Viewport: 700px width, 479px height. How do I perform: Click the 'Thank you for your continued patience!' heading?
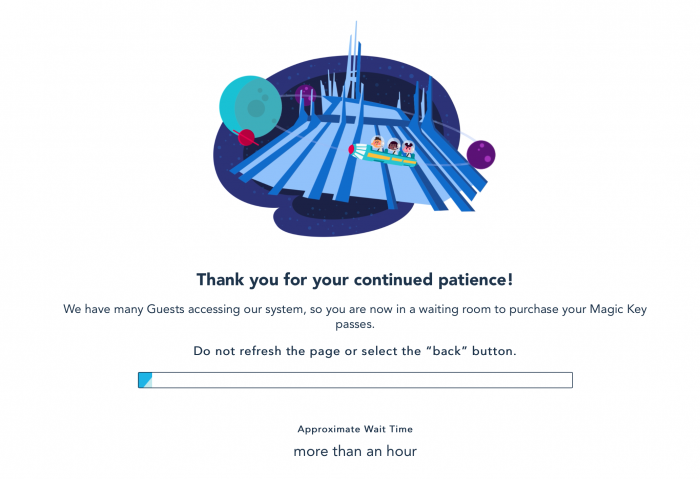tap(355, 280)
